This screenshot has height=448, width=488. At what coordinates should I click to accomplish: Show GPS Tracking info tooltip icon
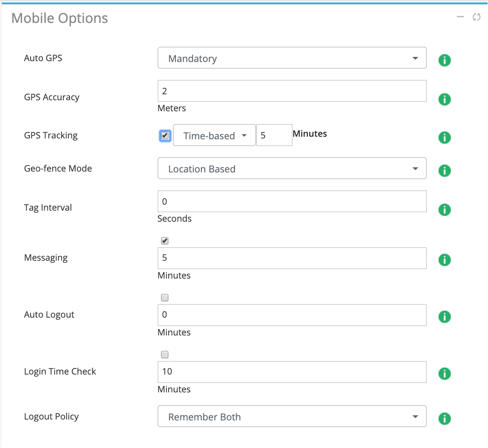point(444,138)
